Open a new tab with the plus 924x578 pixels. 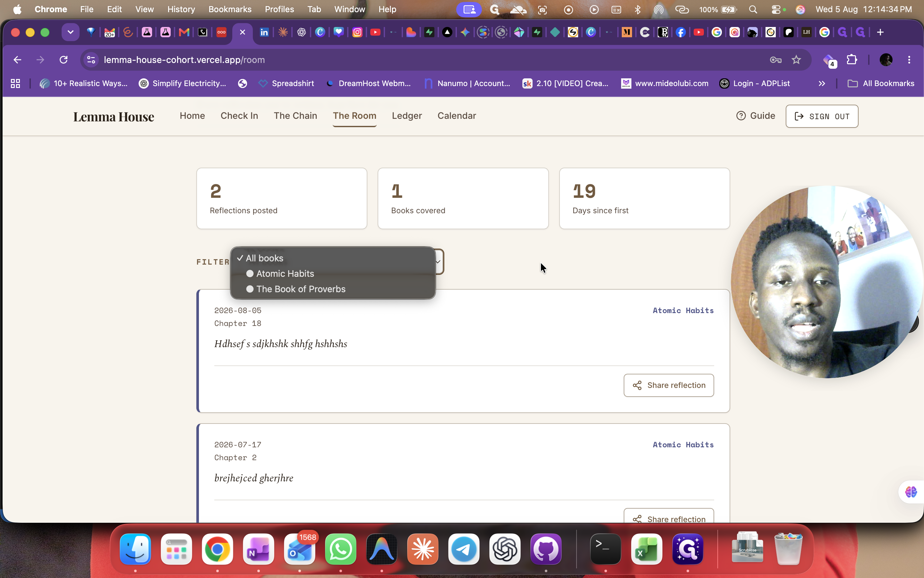880,32
